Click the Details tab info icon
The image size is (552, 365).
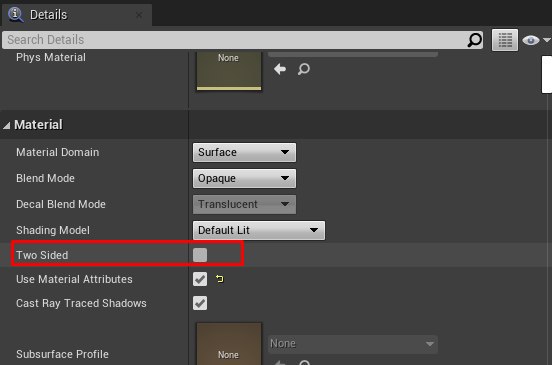click(15, 14)
